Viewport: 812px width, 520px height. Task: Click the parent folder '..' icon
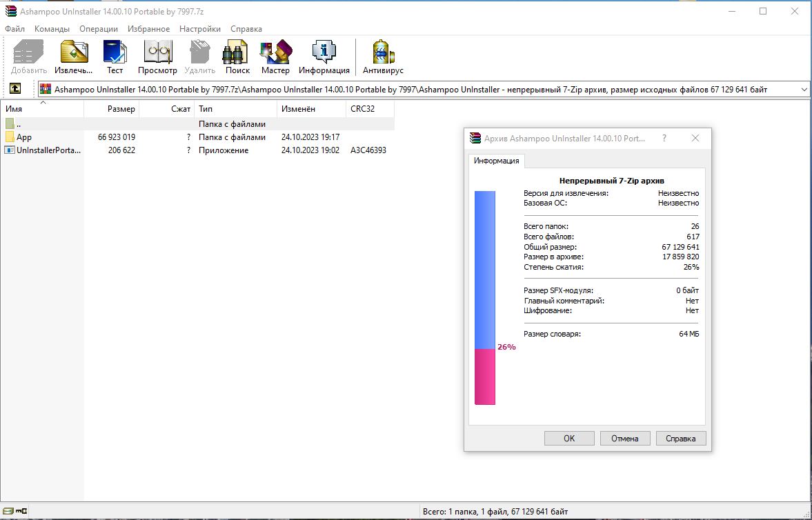tap(10, 123)
